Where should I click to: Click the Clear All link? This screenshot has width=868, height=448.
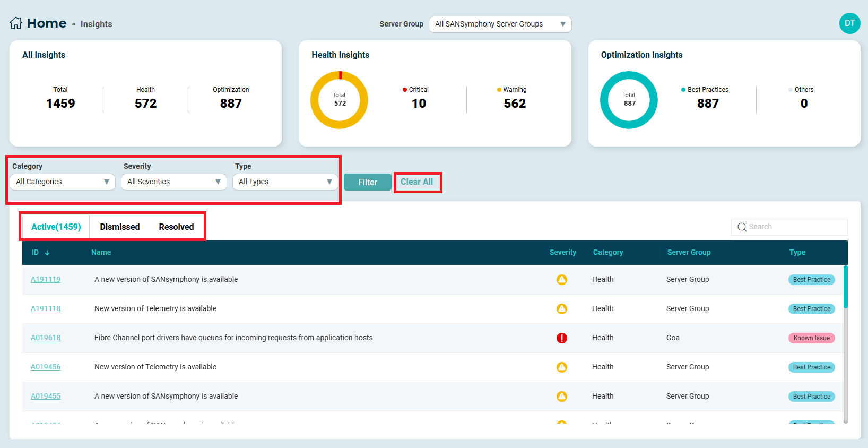click(417, 182)
